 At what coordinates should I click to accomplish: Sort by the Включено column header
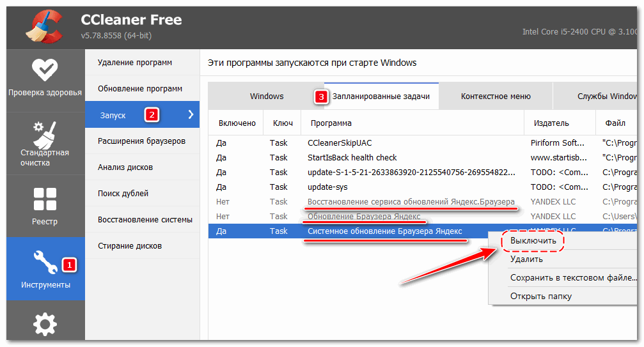237,123
